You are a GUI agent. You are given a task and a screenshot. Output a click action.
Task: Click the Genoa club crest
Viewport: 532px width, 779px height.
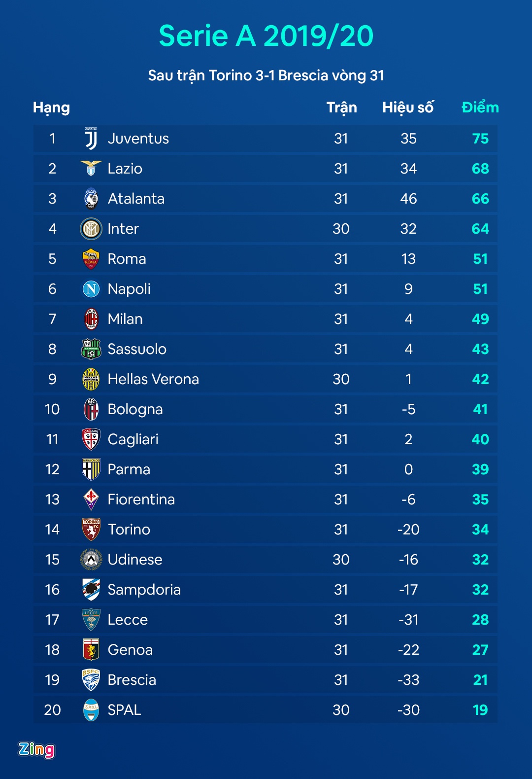pyautogui.click(x=91, y=650)
